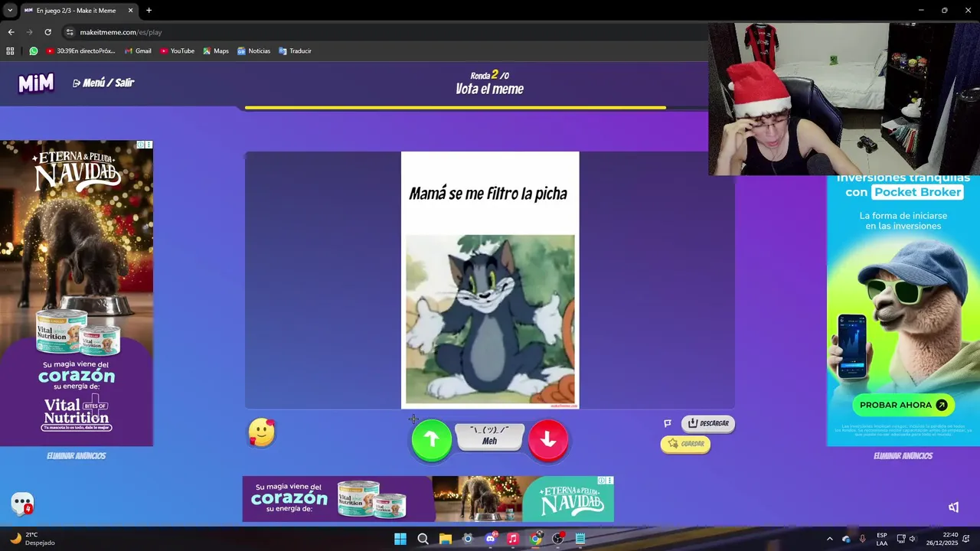The height and width of the screenshot is (551, 980).
Task: Click the Descargar button
Action: pyautogui.click(x=708, y=423)
